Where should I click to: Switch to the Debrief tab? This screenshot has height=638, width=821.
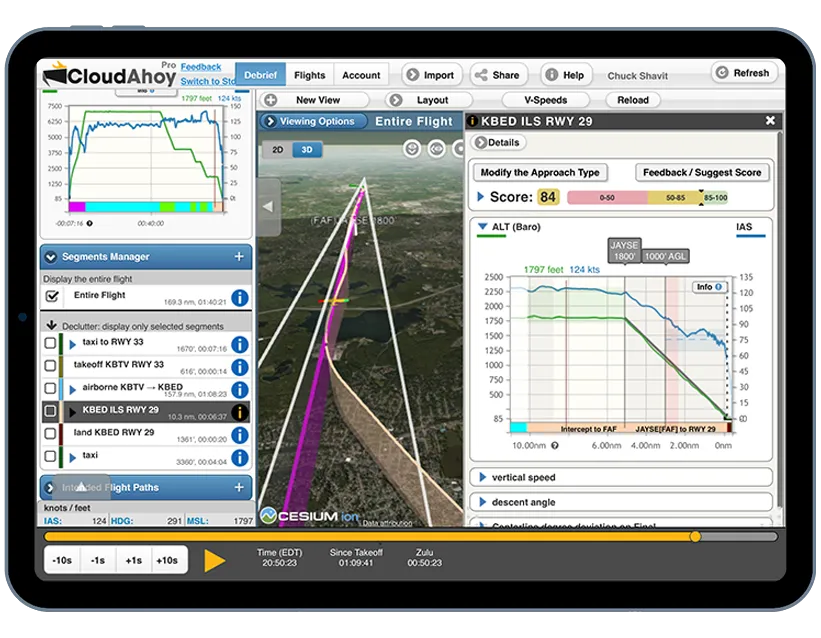(260, 75)
